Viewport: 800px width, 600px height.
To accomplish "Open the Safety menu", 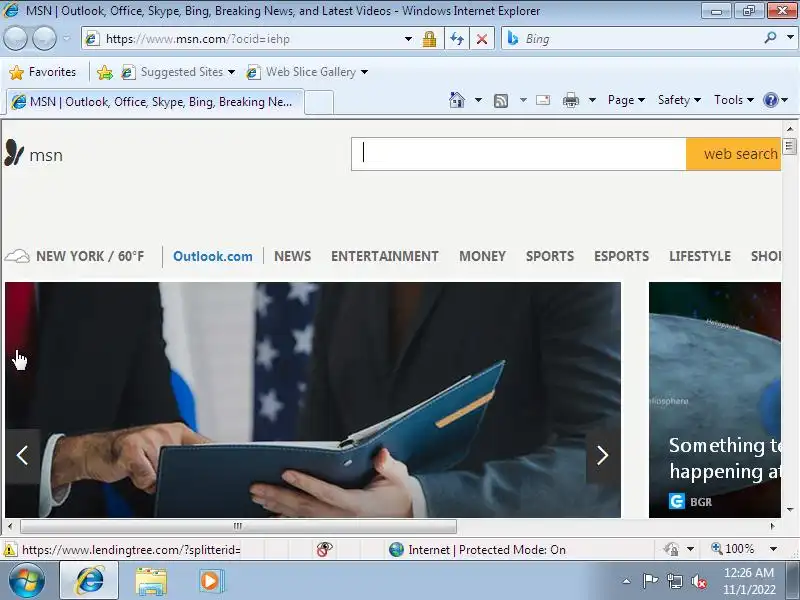I will point(679,100).
